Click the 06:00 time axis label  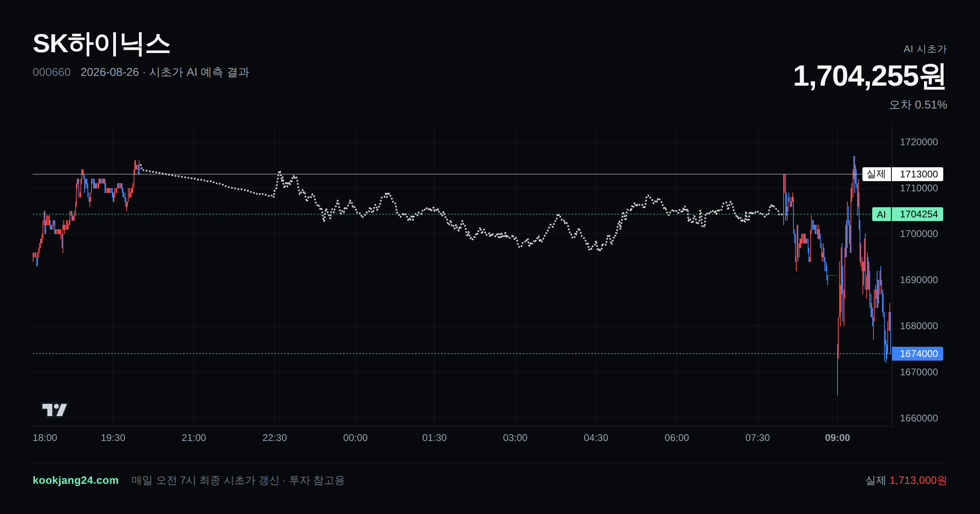[x=677, y=438]
